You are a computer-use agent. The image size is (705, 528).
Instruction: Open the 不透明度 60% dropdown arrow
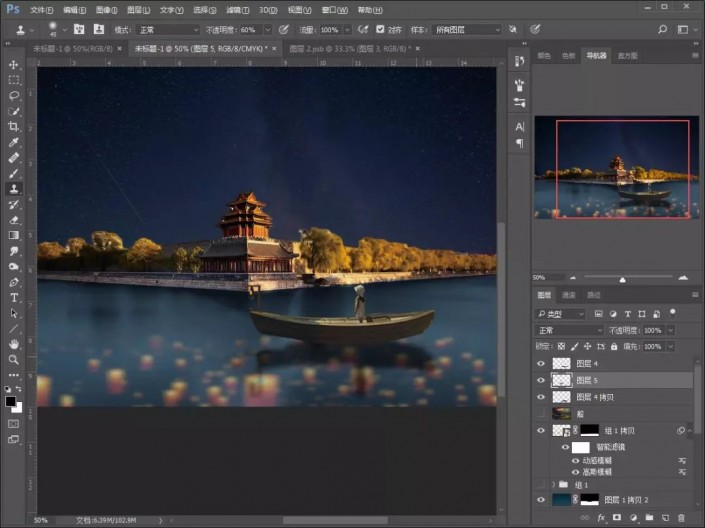pyautogui.click(x=268, y=30)
